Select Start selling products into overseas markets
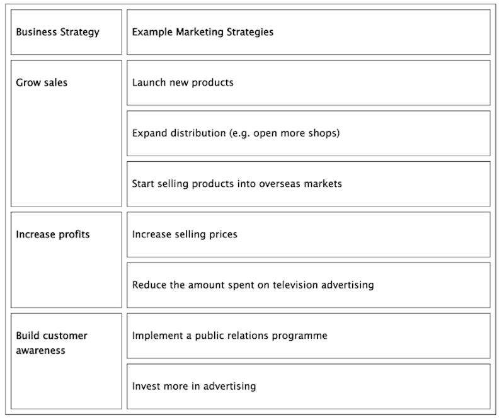The width and height of the screenshot is (504, 420). (309, 184)
